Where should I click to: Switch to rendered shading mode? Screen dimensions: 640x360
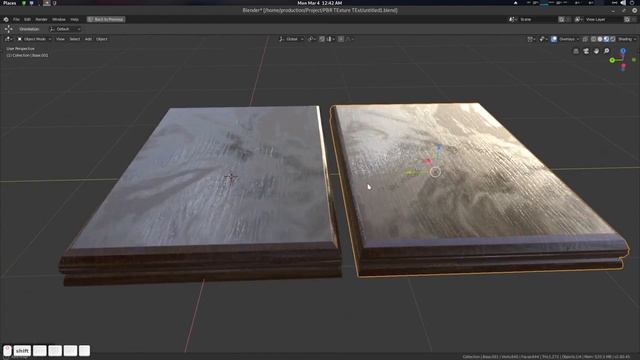(613, 39)
